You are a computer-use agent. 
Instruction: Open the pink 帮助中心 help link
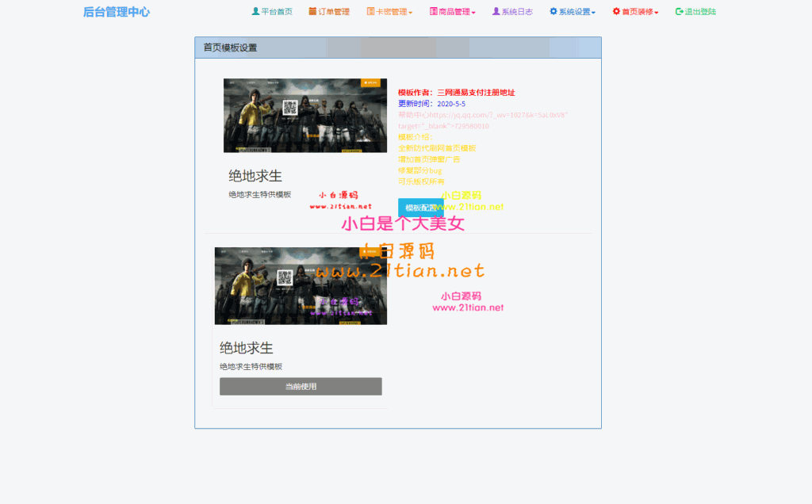[483, 120]
